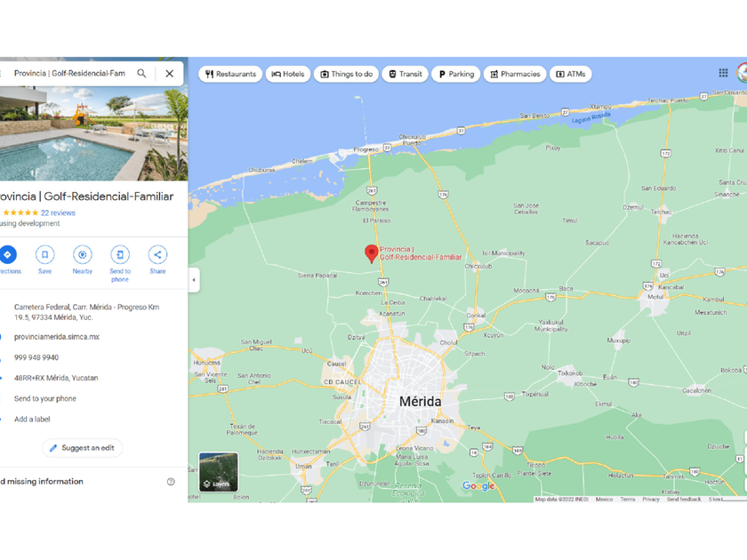Click the red Provincia map pin
This screenshot has width=747, height=560.
pyautogui.click(x=372, y=253)
